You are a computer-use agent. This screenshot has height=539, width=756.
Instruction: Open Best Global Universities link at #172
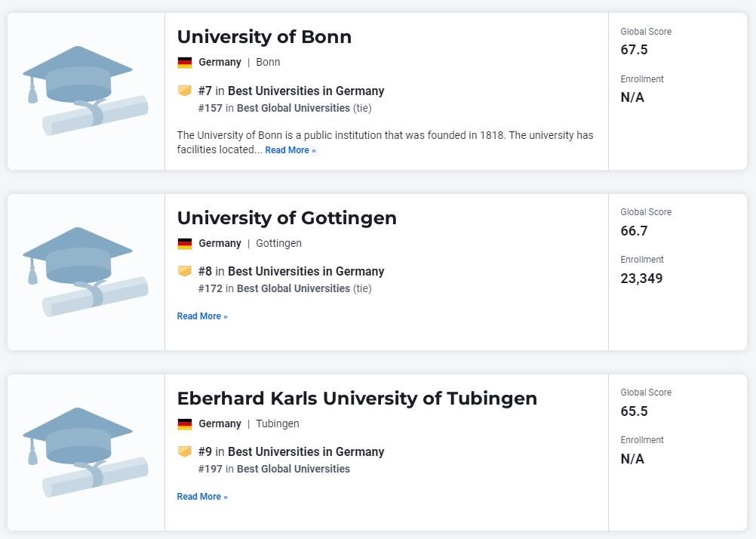(293, 288)
